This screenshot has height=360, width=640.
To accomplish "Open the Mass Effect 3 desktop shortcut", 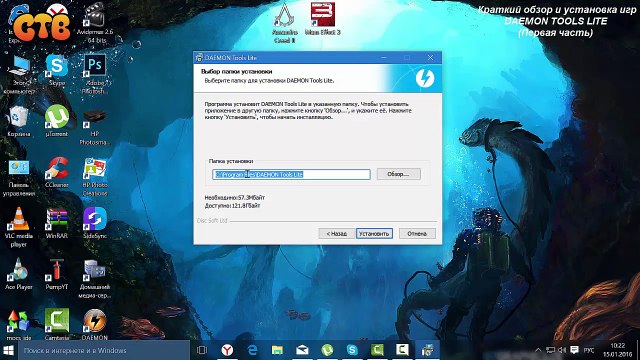I will [322, 19].
